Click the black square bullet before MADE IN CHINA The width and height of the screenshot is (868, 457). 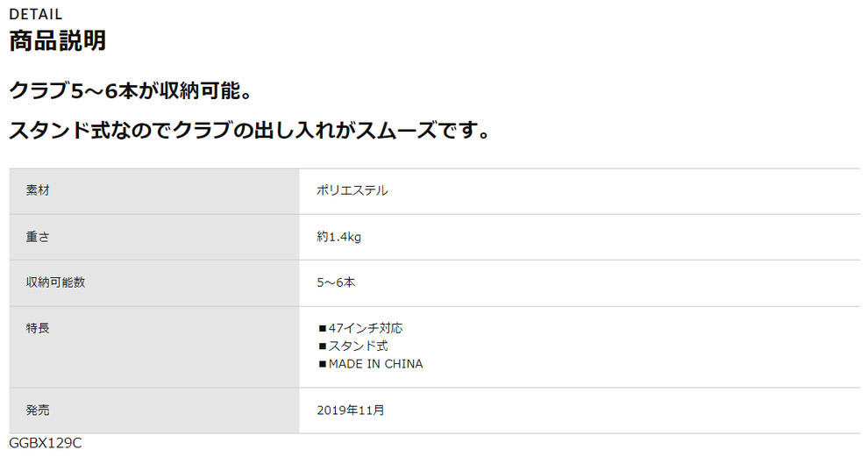(322, 365)
